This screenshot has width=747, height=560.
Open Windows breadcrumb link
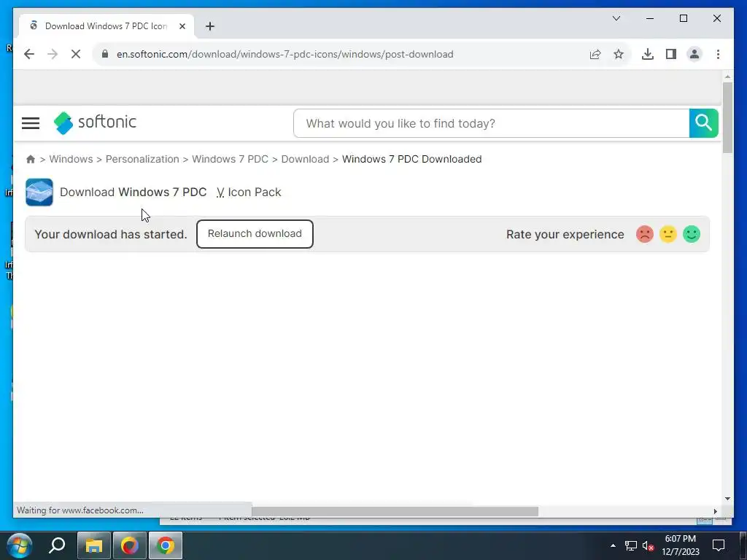(x=71, y=159)
